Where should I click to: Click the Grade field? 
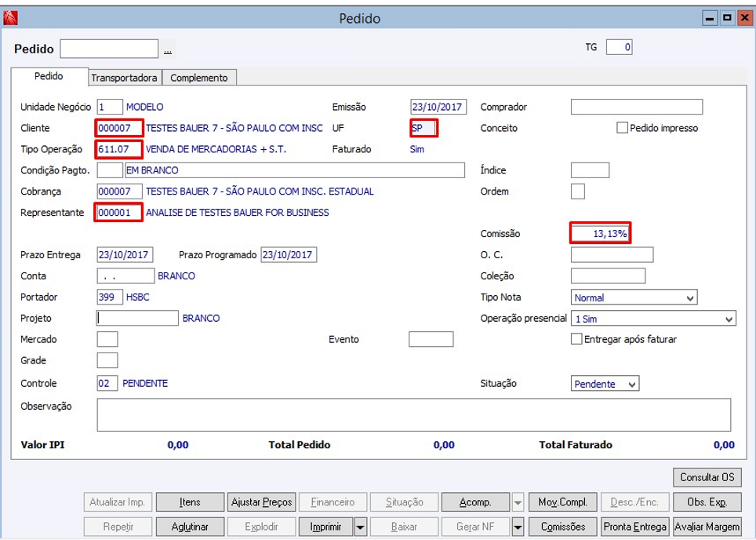click(107, 360)
